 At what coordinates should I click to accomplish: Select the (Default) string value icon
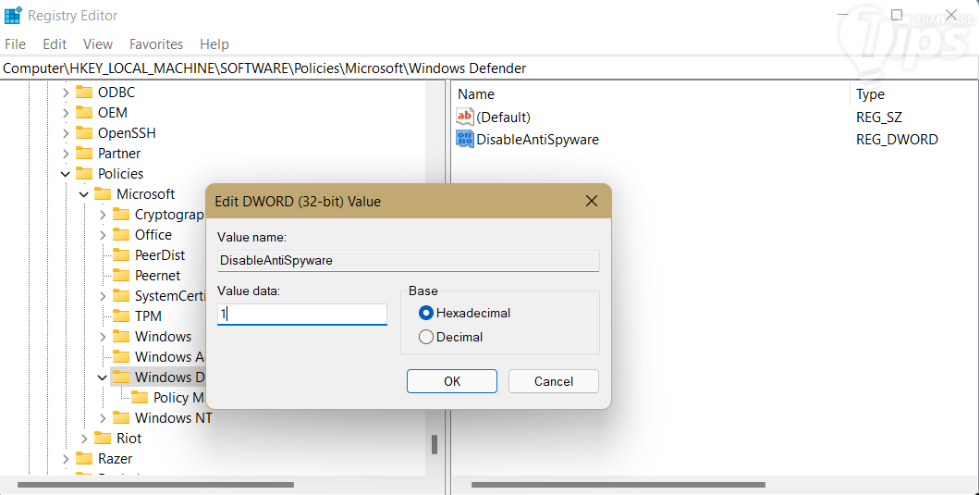pos(464,117)
